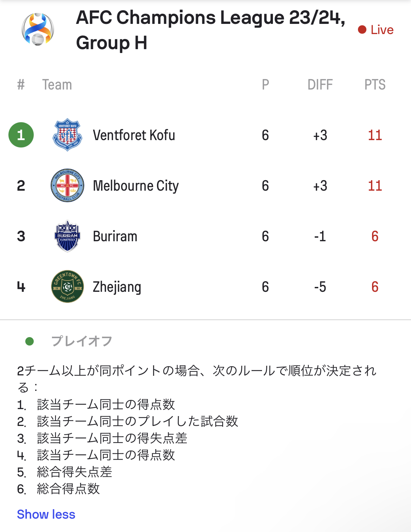Click the Ventforet Kofu club crest

[x=67, y=135]
